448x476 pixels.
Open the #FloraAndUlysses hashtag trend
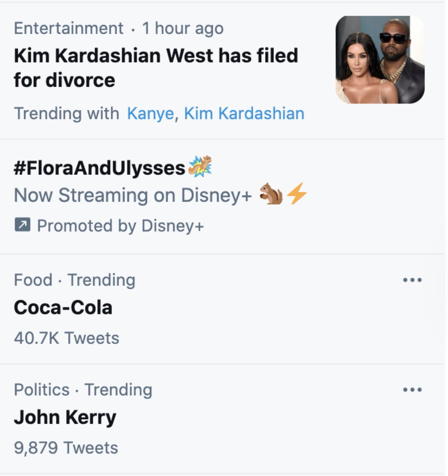click(x=99, y=168)
